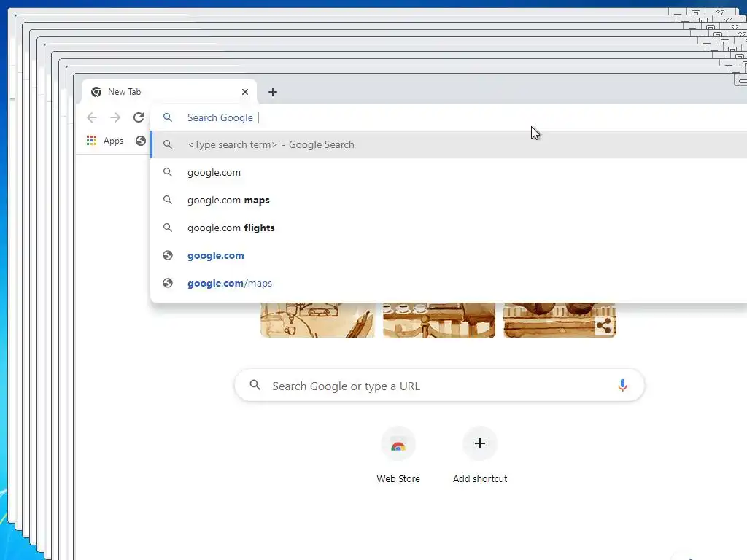Click the Web Store label
The width and height of the screenshot is (747, 560).
398,478
